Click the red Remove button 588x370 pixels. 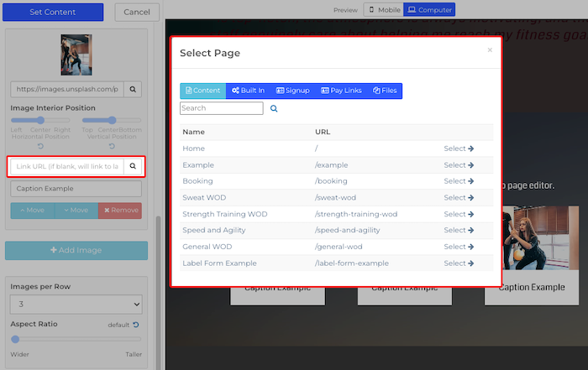point(119,211)
